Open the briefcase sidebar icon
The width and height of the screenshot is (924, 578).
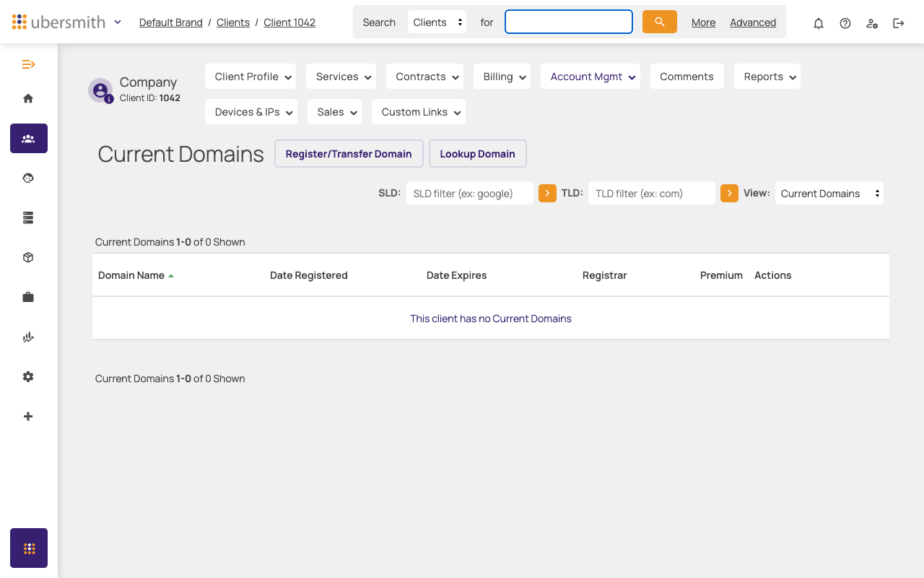pyautogui.click(x=28, y=297)
